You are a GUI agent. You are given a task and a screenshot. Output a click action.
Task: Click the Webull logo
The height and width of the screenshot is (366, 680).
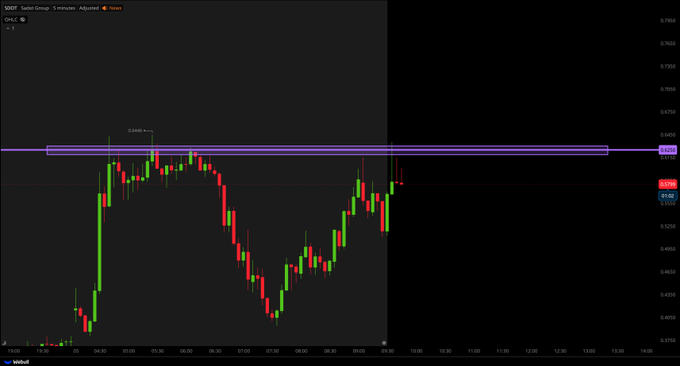tap(16, 362)
